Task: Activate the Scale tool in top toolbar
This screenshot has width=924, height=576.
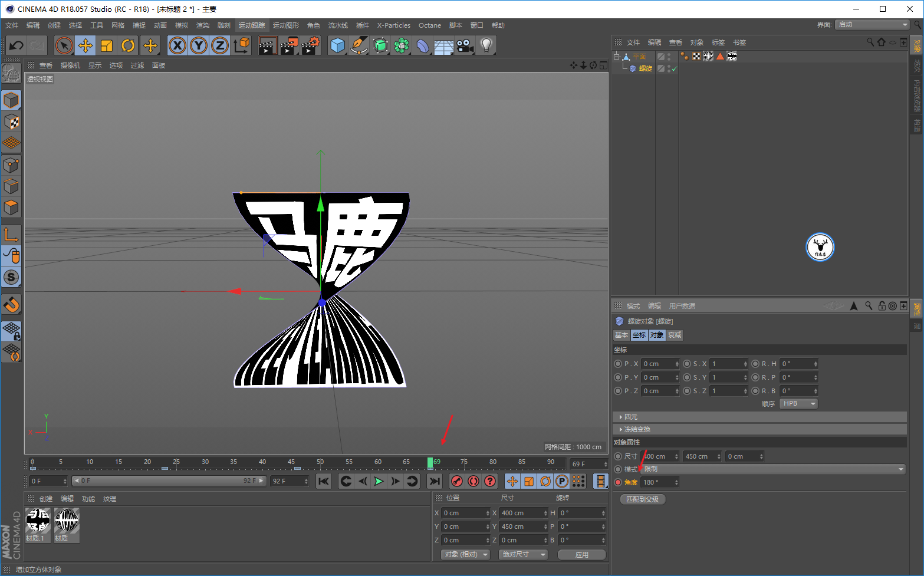Action: pos(107,45)
